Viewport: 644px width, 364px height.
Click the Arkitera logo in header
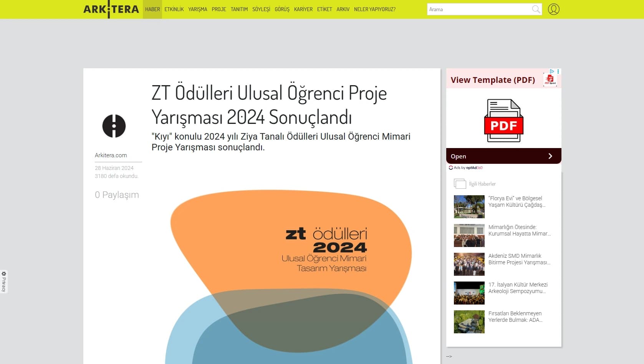pos(111,9)
